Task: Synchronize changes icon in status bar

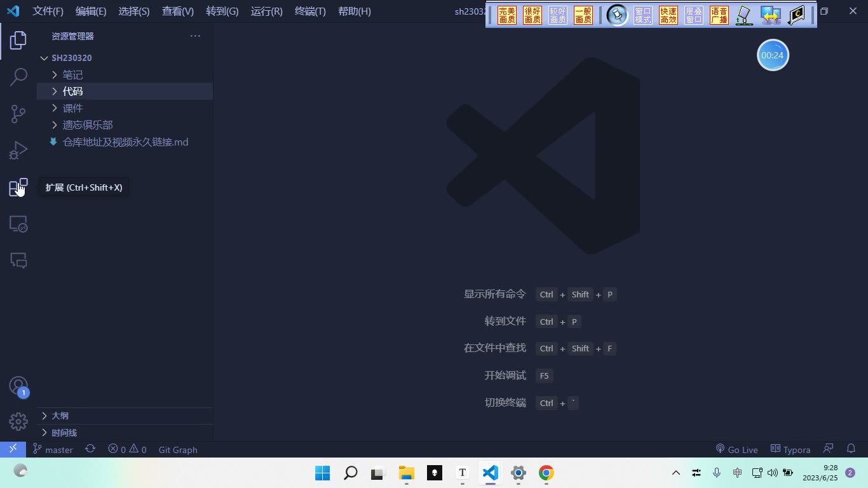Action: pos(90,449)
